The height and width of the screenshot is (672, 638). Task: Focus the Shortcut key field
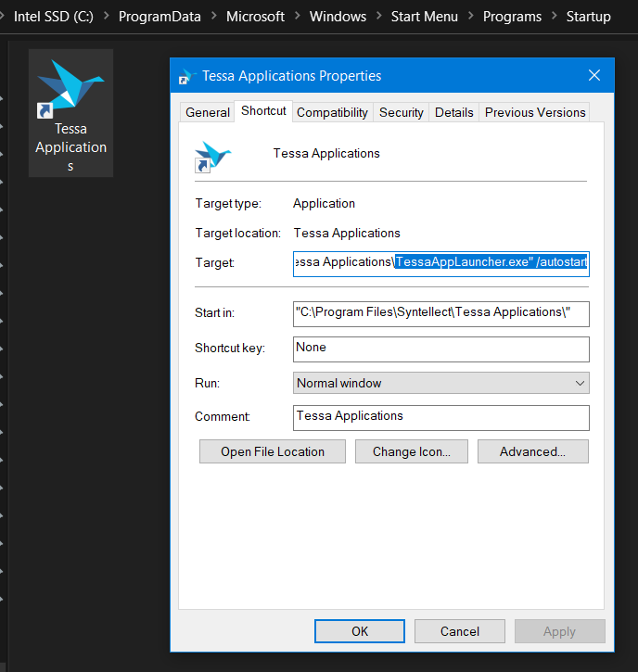(x=441, y=349)
